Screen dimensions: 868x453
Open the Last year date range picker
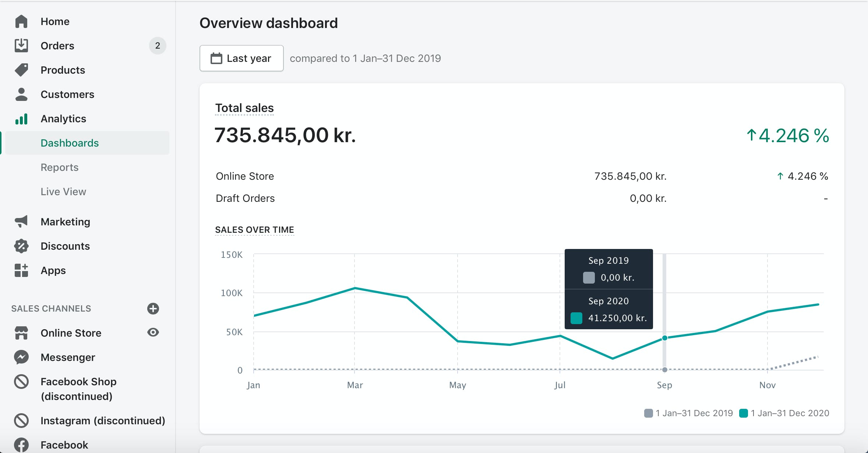pyautogui.click(x=241, y=58)
